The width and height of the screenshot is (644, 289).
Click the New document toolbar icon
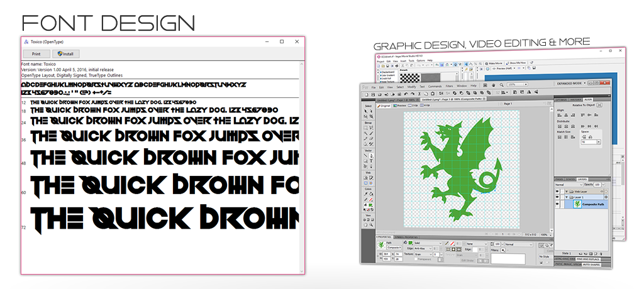[367, 94]
